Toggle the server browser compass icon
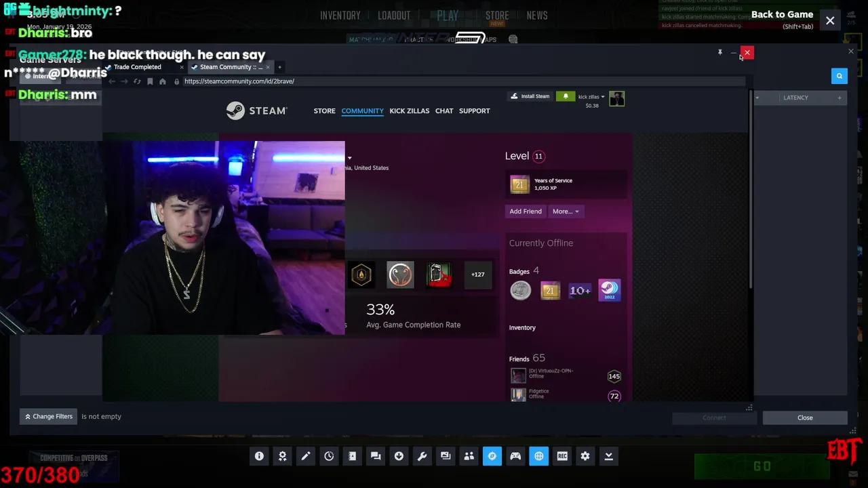 pos(492,456)
